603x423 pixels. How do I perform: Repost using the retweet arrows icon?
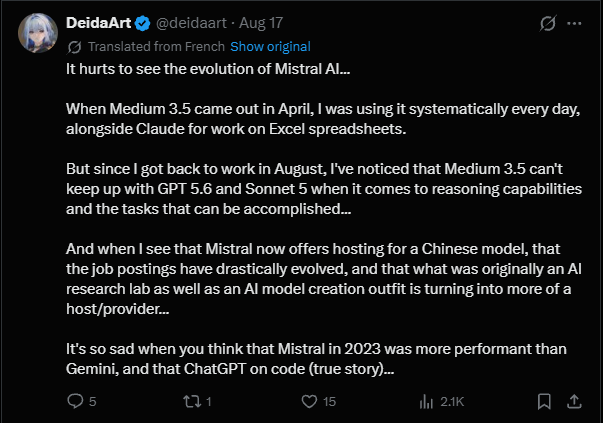(192, 401)
